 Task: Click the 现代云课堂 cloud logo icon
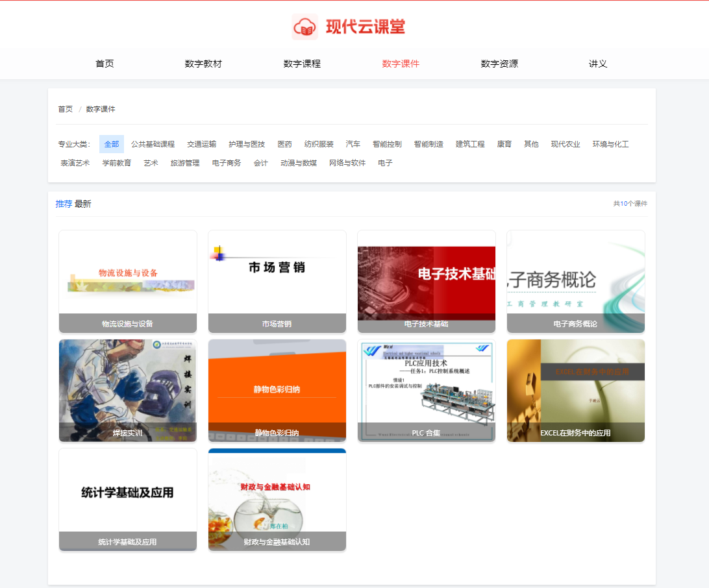tap(305, 27)
